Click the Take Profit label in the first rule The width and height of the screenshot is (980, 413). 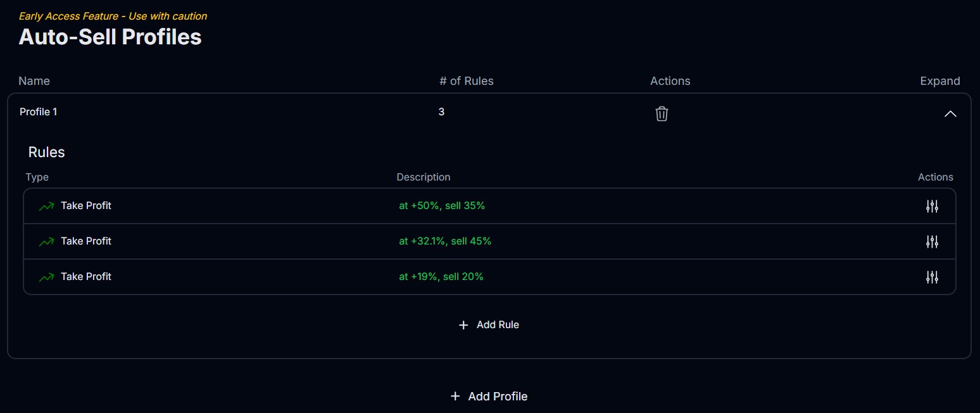86,206
